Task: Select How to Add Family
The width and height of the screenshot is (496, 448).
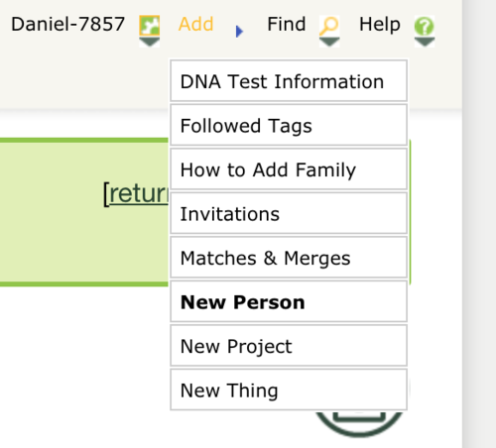Action: [289, 169]
